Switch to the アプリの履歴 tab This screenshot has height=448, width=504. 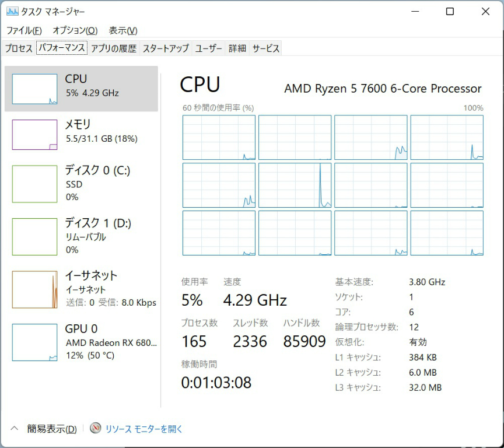(113, 48)
